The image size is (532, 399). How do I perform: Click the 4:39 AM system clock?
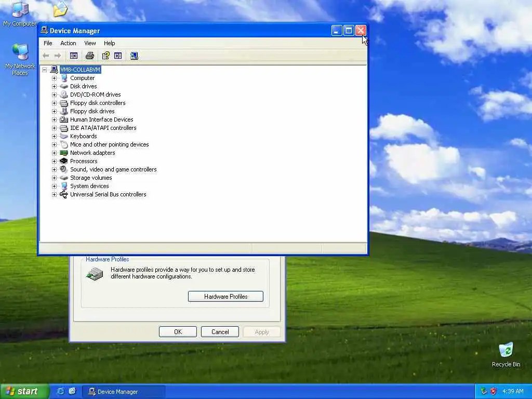pyautogui.click(x=513, y=391)
